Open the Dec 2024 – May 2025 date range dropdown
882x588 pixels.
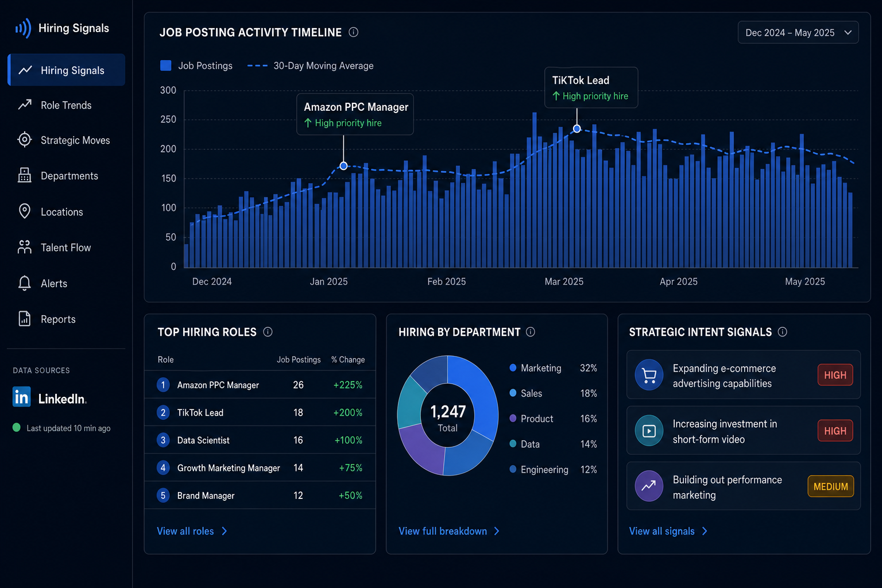[x=798, y=32]
